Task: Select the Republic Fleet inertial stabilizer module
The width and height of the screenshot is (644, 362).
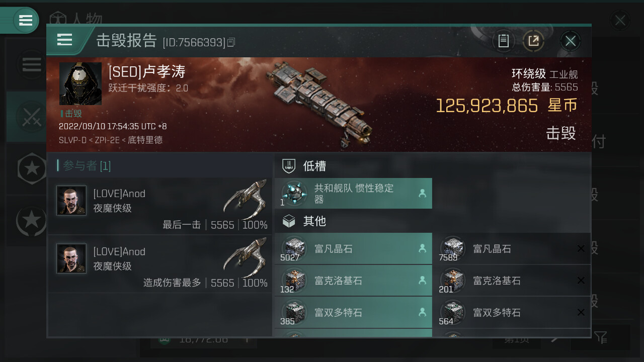Action: [353, 194]
